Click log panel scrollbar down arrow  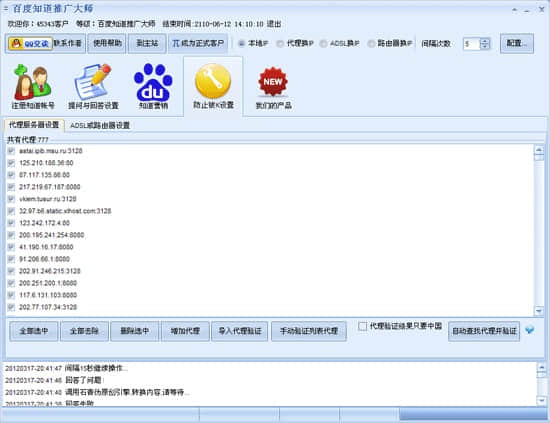[x=542, y=401]
